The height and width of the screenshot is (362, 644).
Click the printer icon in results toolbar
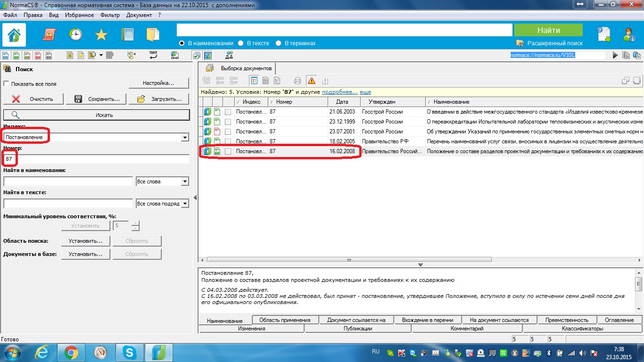click(x=297, y=81)
